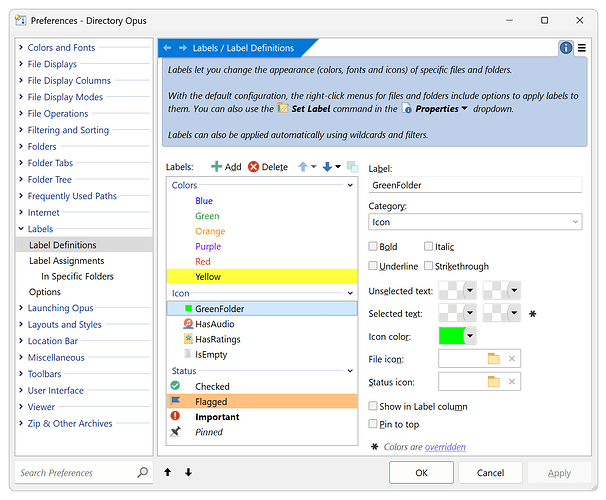Browse for File icon with folder button
Screen dimensions: 606x500
(x=494, y=359)
